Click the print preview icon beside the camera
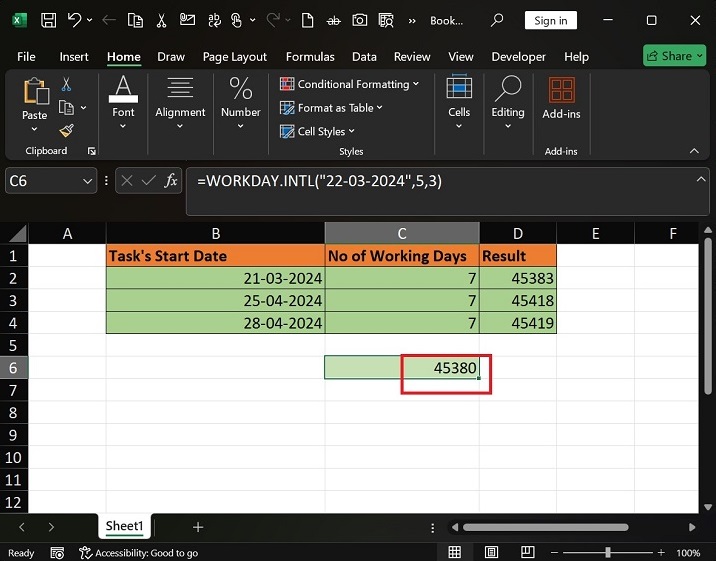The image size is (716, 561). [x=386, y=21]
